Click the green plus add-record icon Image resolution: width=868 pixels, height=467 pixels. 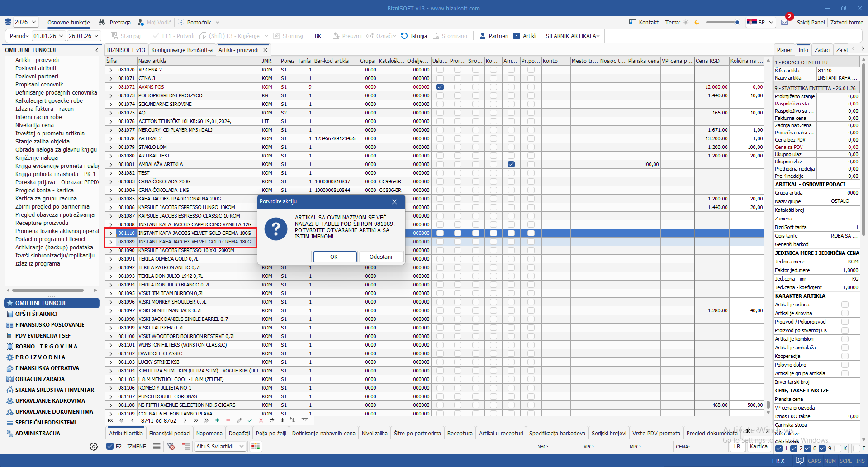coord(218,420)
